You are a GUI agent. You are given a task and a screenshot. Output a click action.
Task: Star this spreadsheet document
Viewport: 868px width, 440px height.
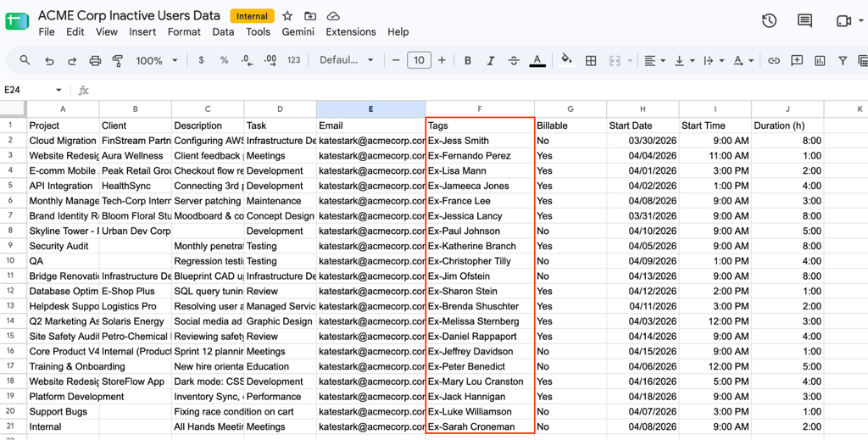[x=287, y=16]
